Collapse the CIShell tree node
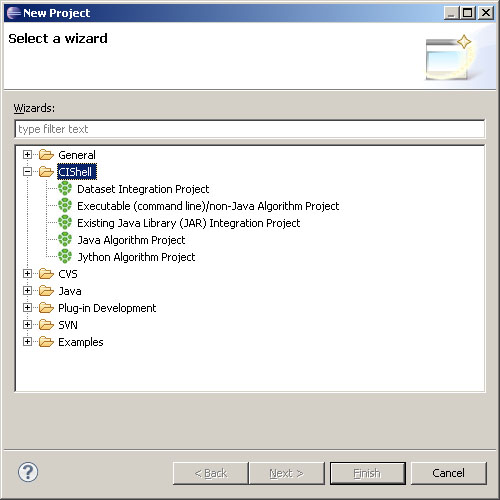500x500 pixels. point(27,172)
